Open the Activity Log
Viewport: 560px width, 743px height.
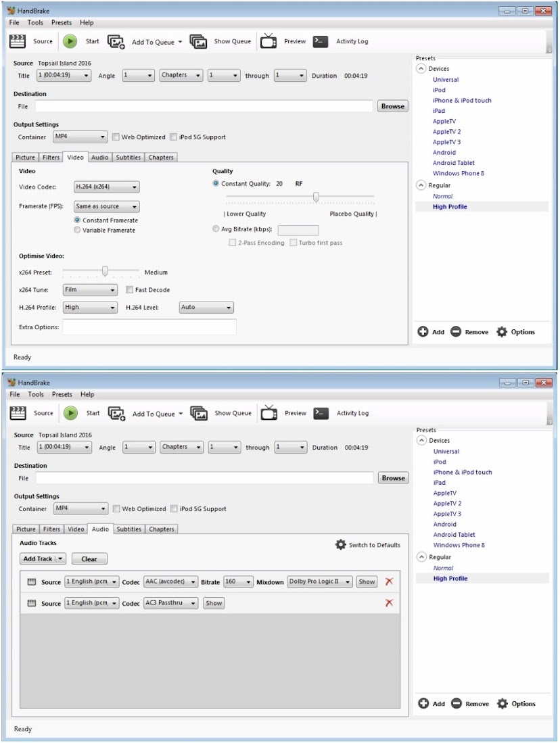coord(352,41)
